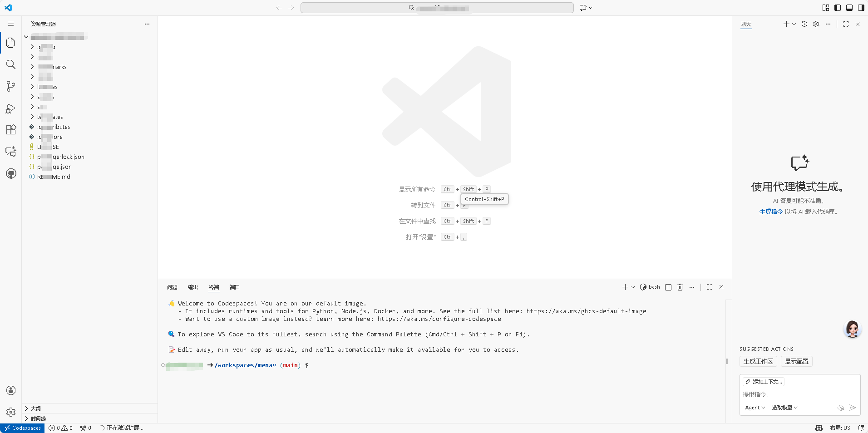Viewport: 868px width, 433px height.
Task: Switch to the 输出 tab
Action: tap(193, 287)
